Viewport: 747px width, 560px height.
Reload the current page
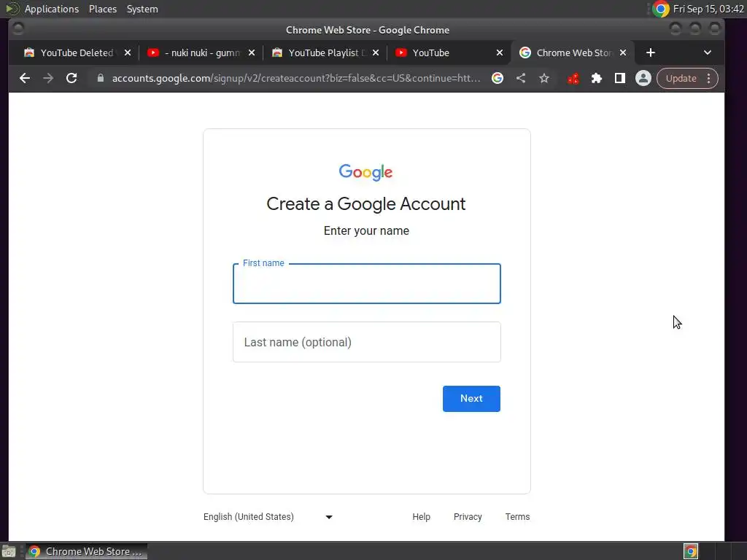(x=71, y=78)
